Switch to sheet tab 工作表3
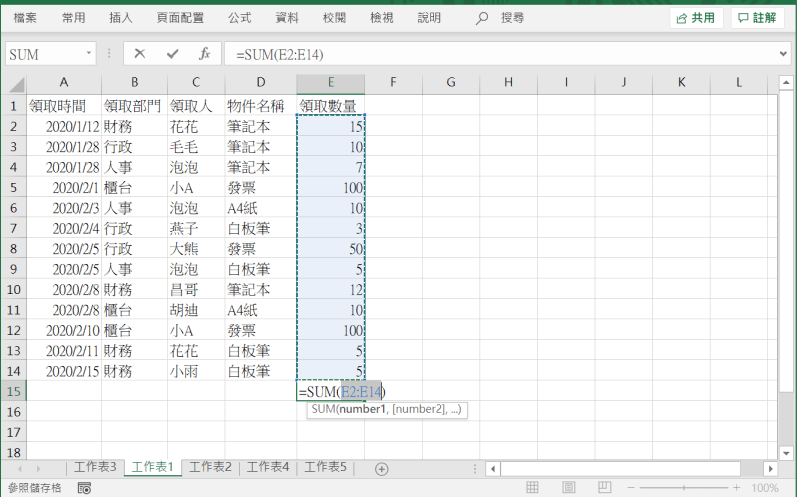 [x=95, y=467]
